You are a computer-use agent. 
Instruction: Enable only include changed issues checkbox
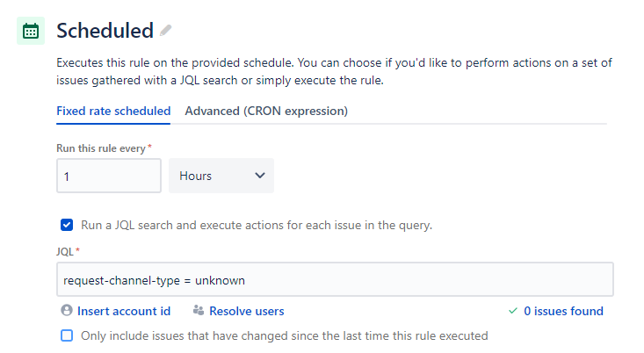pos(67,335)
